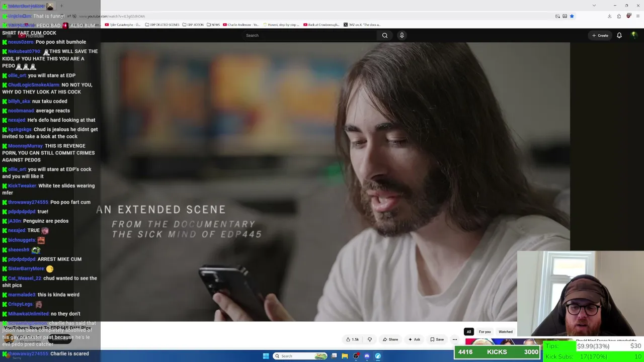This screenshot has height=362, width=644.
Task: Focus the YouTube Search input field
Action: 309,35
